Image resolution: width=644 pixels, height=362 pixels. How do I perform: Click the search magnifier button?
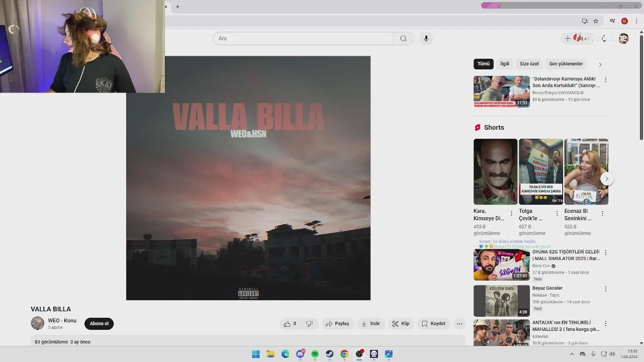(403, 39)
